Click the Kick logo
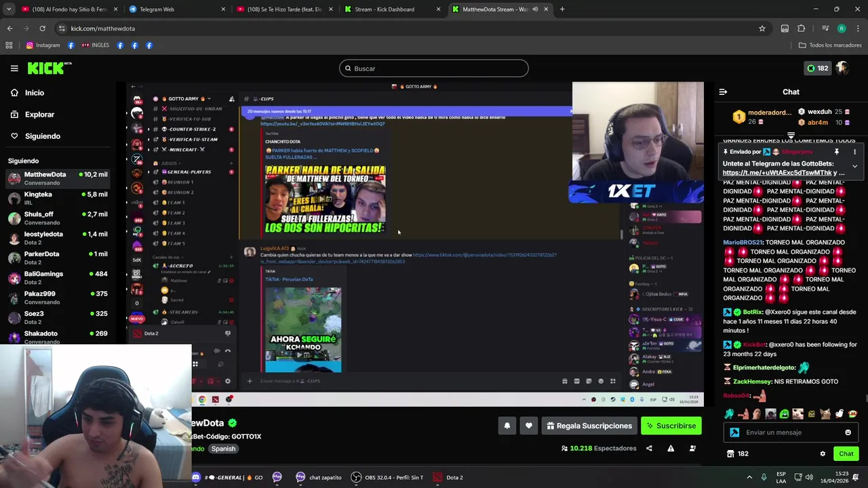 [49, 68]
